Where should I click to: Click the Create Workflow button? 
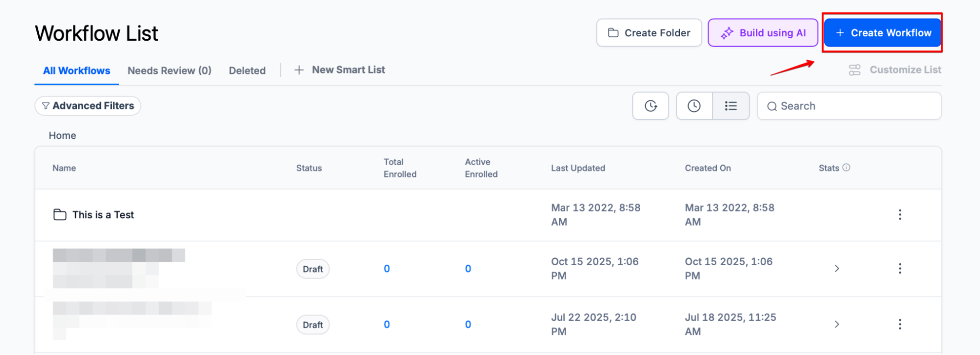[x=882, y=33]
